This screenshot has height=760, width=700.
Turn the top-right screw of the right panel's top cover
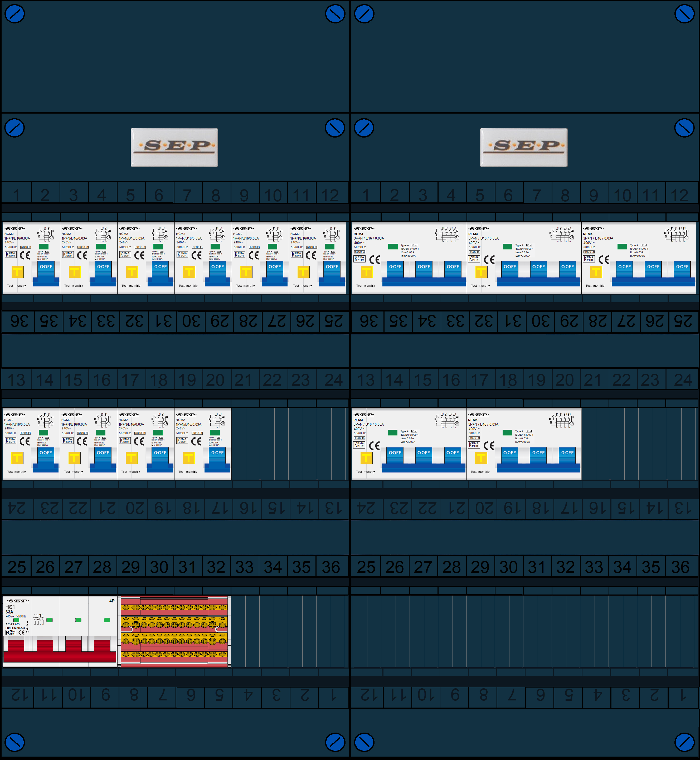(x=684, y=14)
